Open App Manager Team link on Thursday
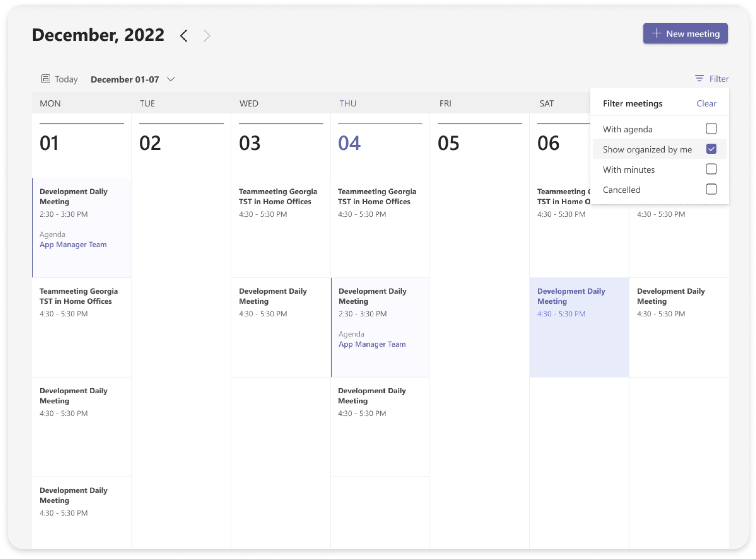756x559 pixels. pos(372,344)
